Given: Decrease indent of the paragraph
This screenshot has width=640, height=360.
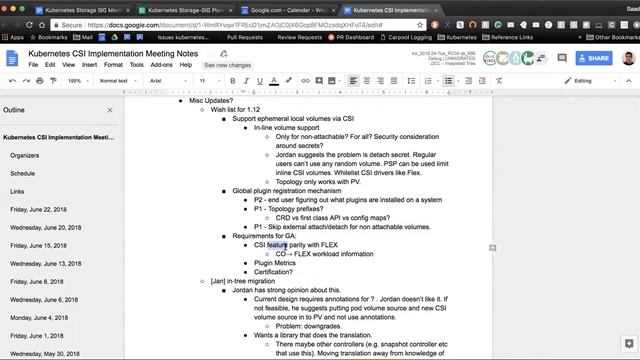Looking at the screenshot, I should point(469,81).
